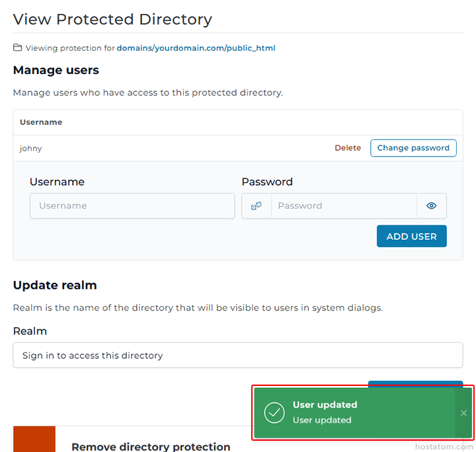The height and width of the screenshot is (452, 476).
Task: Click the Username column header
Action: click(41, 122)
